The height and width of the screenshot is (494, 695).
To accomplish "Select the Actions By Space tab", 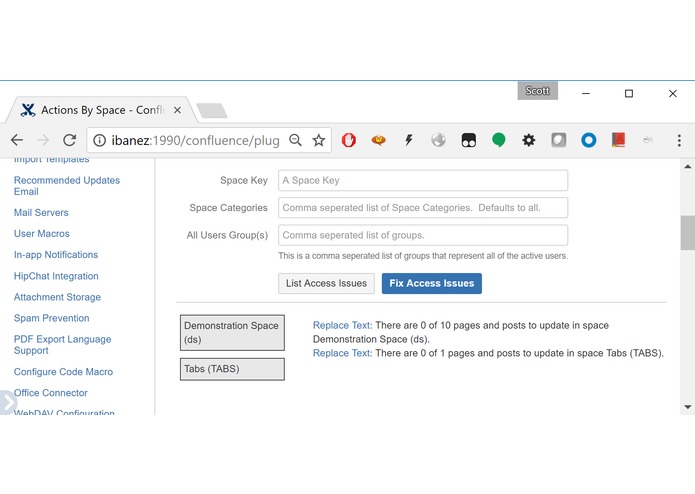I will click(102, 110).
